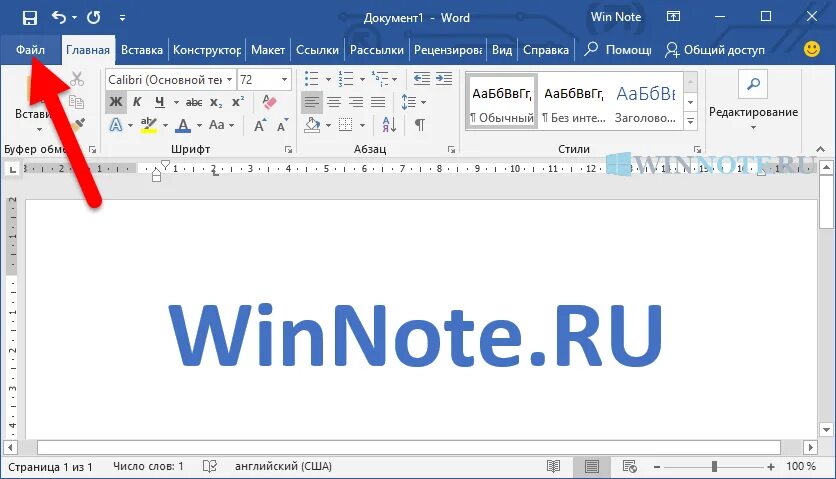Image resolution: width=836 pixels, height=479 pixels.
Task: Open the borders button
Action: tap(345, 125)
